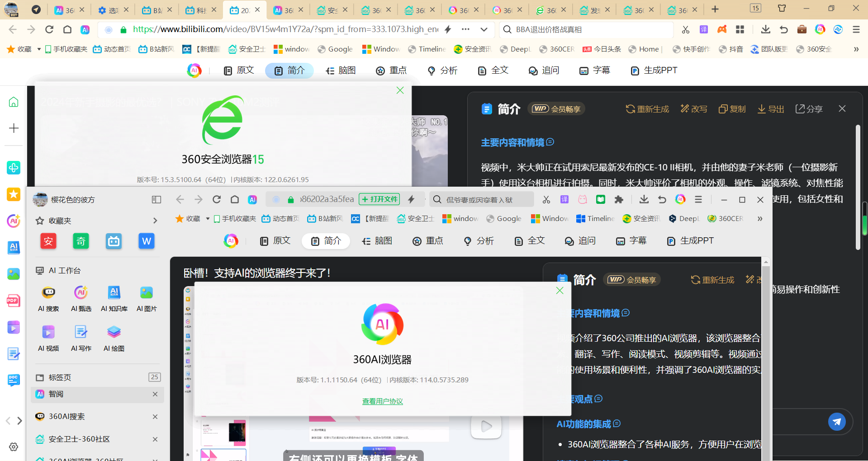868x461 pixels.
Task: Click hamburger menu in main browser window
Action: pos(856,29)
